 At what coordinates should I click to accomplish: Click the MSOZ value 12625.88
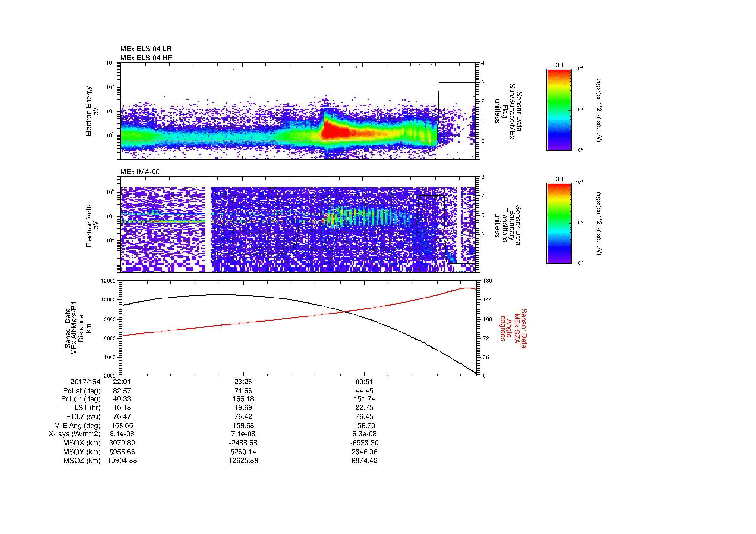click(x=243, y=461)
